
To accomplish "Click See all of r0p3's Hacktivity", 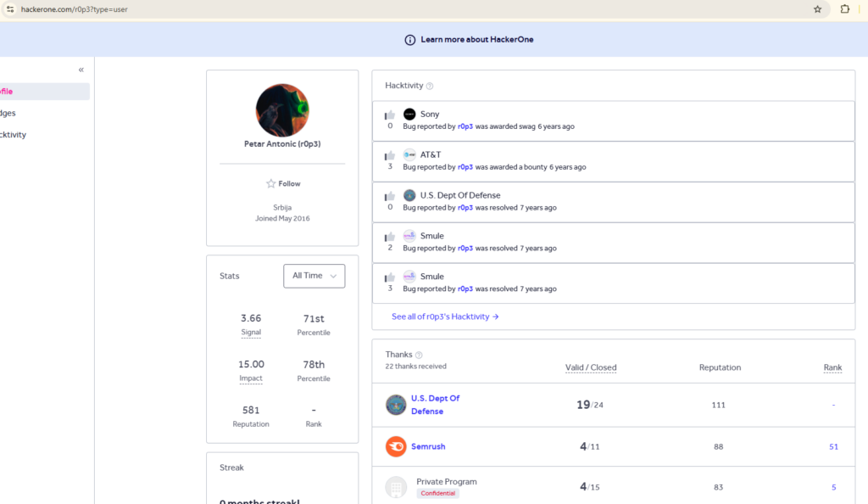I will (x=445, y=316).
